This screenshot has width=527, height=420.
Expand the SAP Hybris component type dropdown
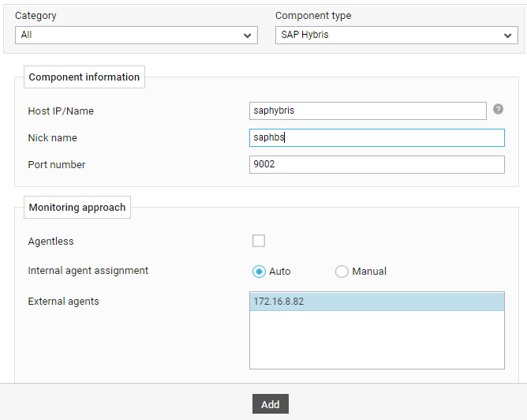[397, 35]
